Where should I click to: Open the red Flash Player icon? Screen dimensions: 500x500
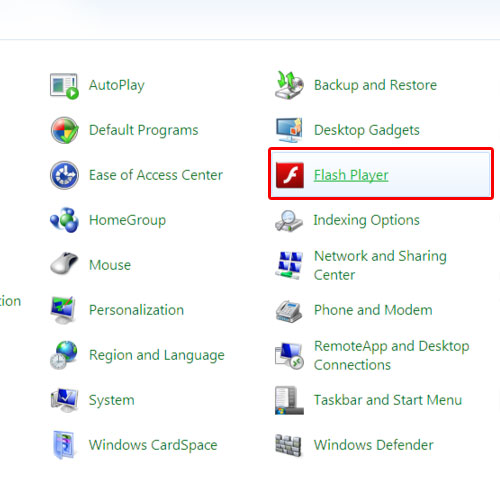(x=290, y=175)
